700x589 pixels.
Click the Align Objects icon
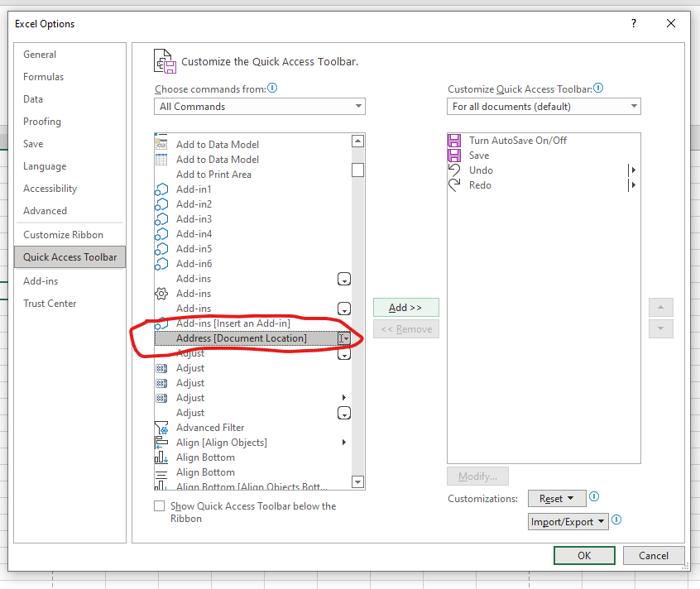[161, 443]
